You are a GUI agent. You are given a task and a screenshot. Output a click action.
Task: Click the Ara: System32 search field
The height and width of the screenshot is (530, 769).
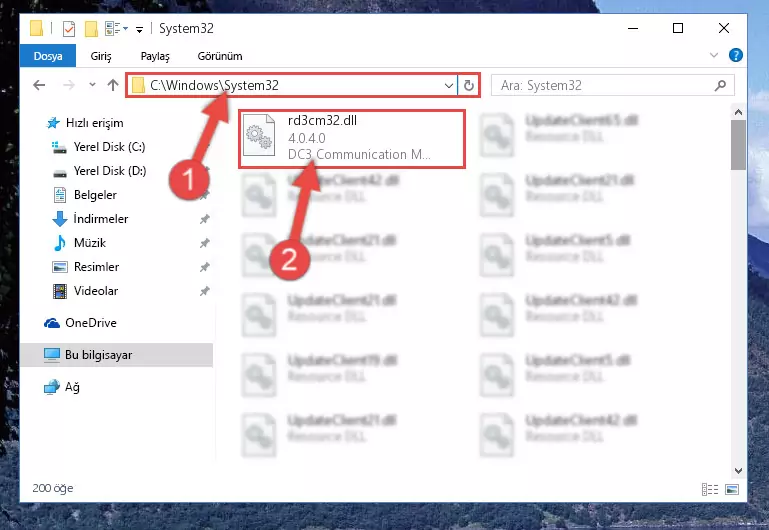tap(613, 85)
